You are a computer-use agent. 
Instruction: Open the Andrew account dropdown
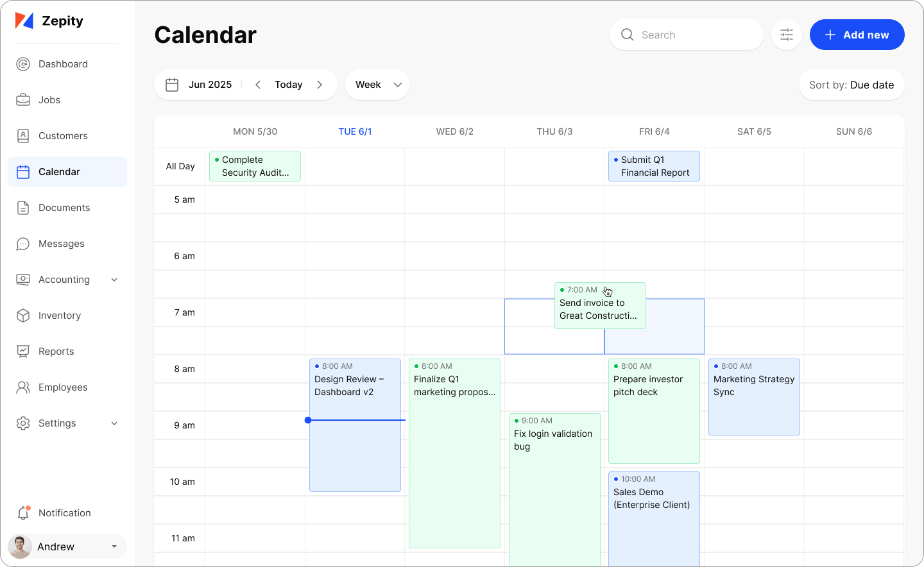[x=66, y=546]
